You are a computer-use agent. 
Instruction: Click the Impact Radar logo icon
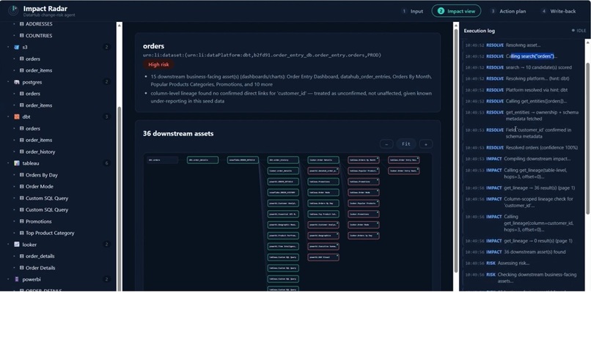point(13,10)
